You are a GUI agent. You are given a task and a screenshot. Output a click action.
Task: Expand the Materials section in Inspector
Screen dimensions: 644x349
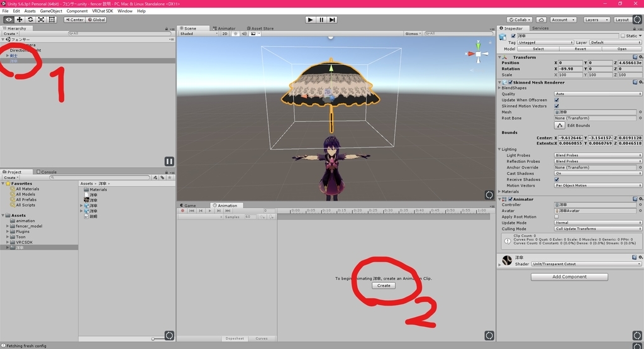coord(499,191)
